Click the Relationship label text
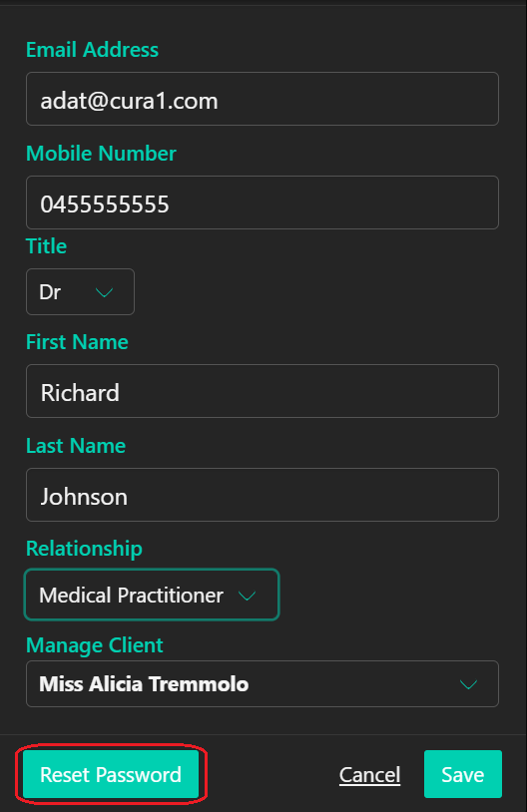 pyautogui.click(x=84, y=549)
